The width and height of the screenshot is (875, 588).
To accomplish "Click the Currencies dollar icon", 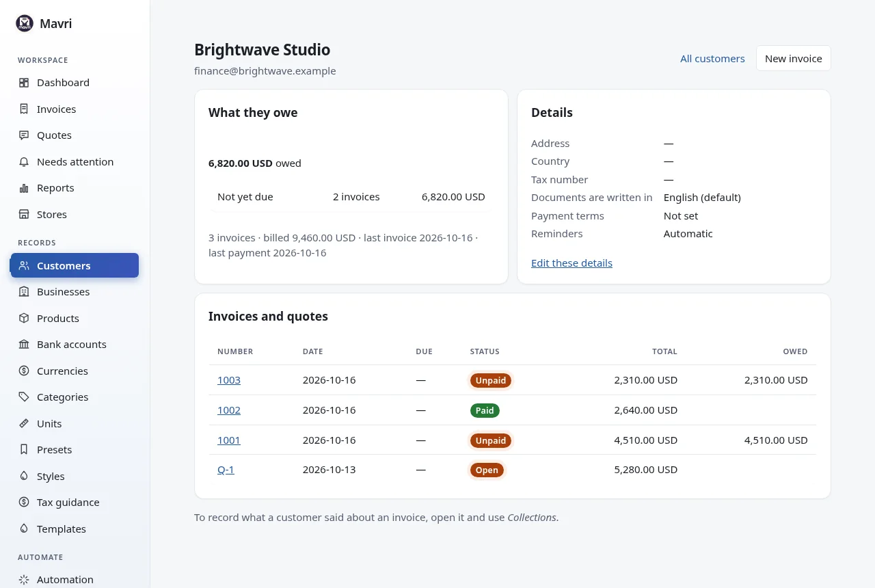I will pos(24,371).
